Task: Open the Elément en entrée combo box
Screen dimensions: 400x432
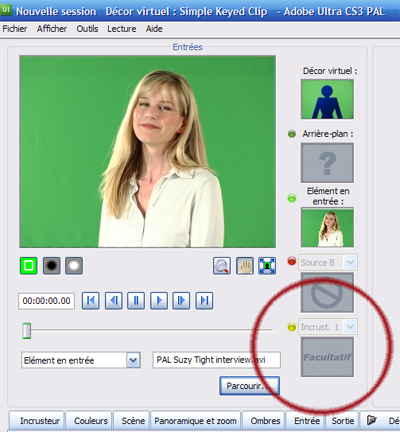Action: [x=81, y=360]
